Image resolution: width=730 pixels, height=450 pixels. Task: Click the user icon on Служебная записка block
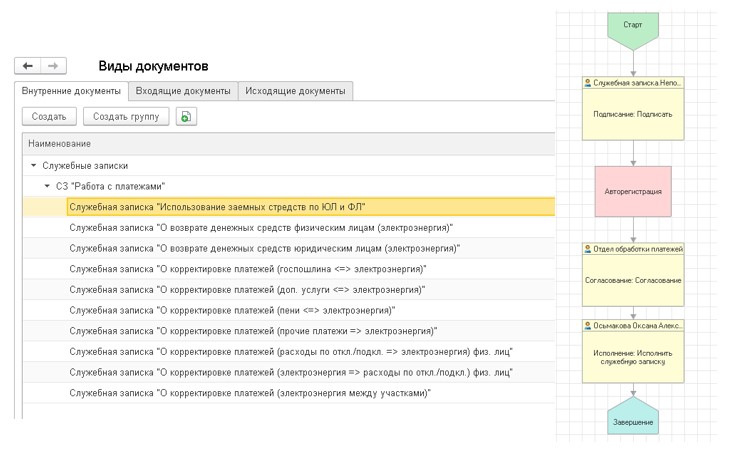pos(588,82)
